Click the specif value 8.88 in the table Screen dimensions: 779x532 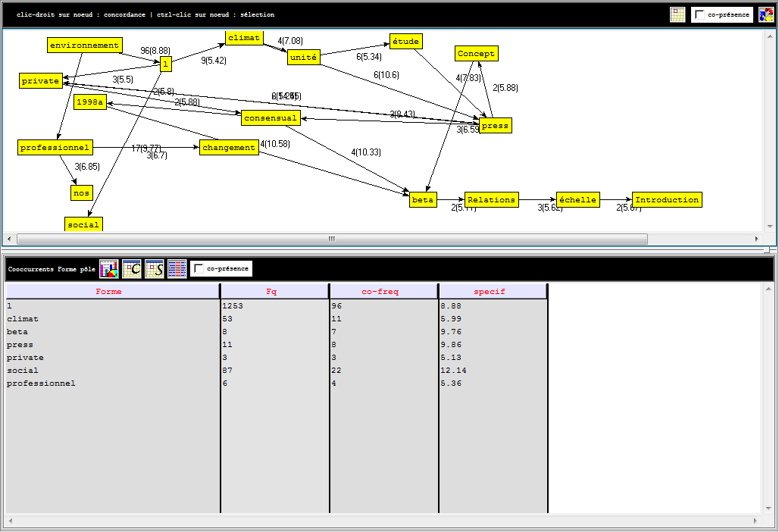pyautogui.click(x=451, y=306)
